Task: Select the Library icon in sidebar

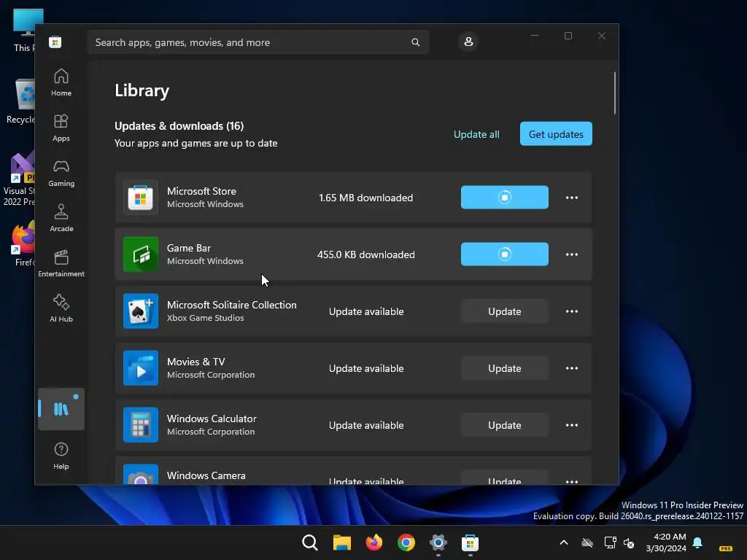Action: (x=61, y=409)
